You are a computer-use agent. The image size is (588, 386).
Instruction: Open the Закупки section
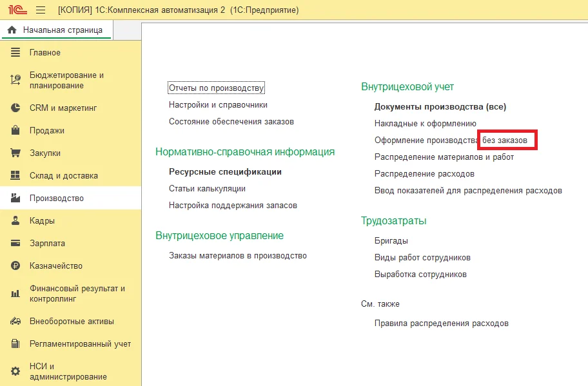click(70, 153)
